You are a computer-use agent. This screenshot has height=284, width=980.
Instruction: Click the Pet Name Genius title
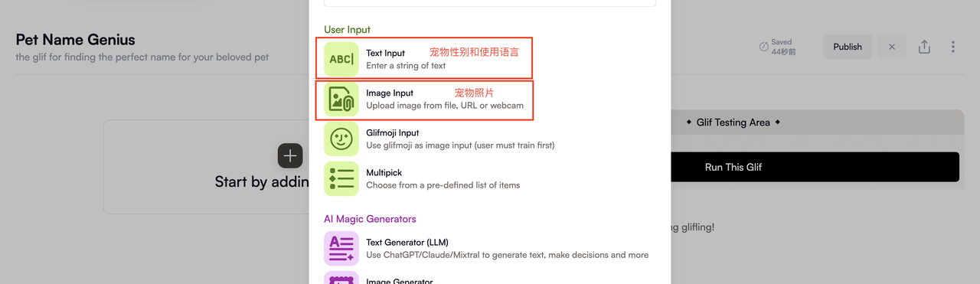coord(75,40)
